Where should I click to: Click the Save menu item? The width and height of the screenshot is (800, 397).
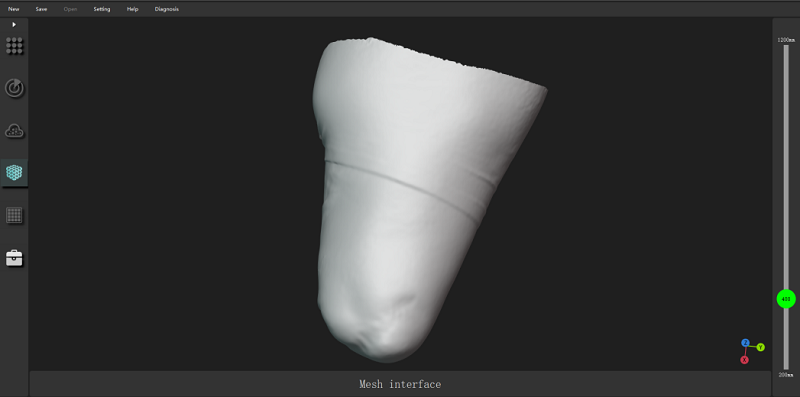point(41,9)
